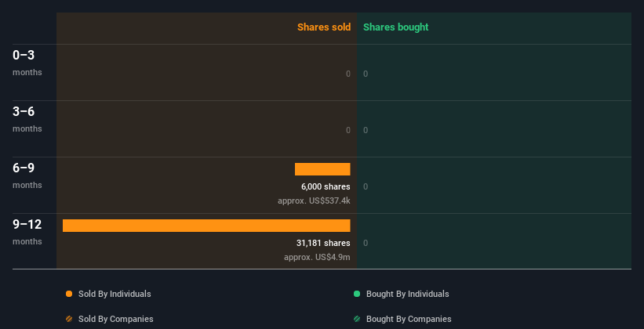Click the Shares bought column header

click(x=395, y=27)
